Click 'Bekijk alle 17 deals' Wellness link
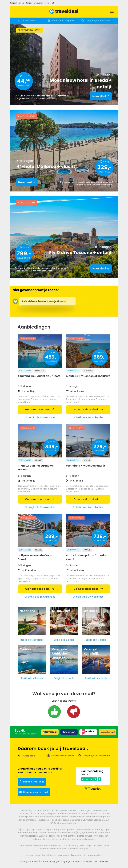The width and height of the screenshot is (128, 868). (96, 640)
